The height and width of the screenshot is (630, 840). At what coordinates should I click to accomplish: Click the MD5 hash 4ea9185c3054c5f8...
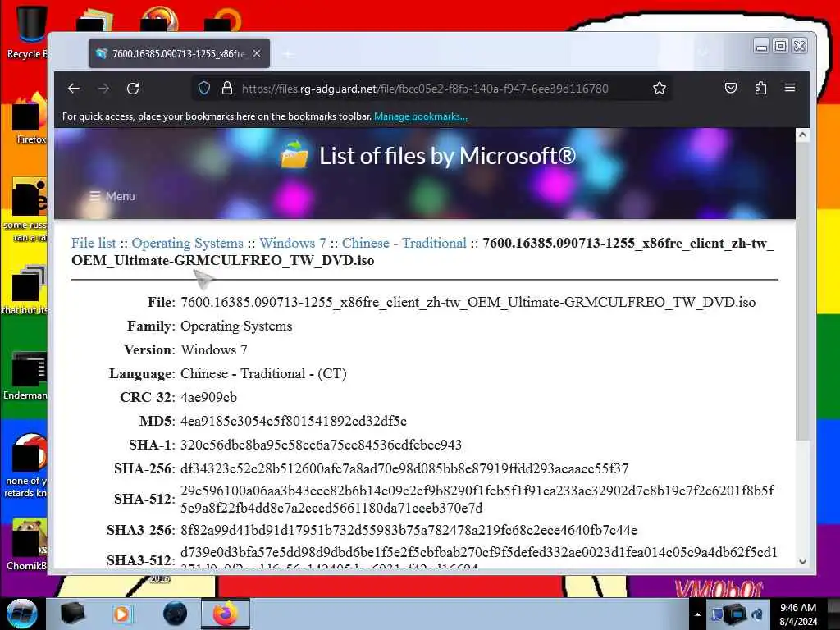tap(294, 421)
